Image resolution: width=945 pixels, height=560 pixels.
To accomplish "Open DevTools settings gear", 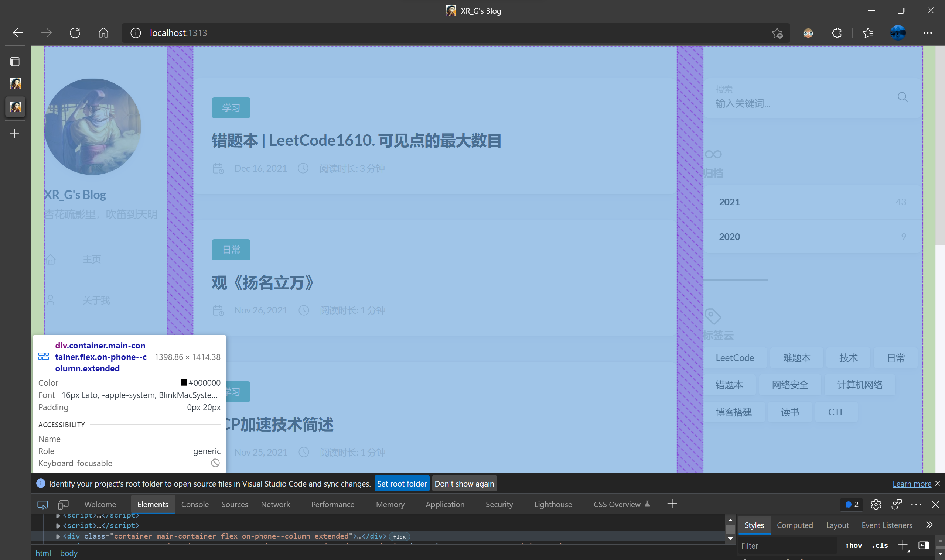I will [x=876, y=505].
